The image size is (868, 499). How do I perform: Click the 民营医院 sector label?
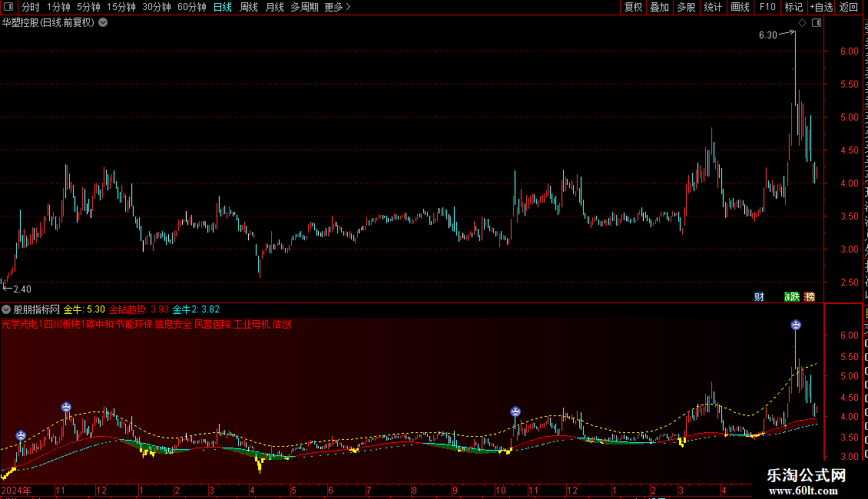(213, 324)
